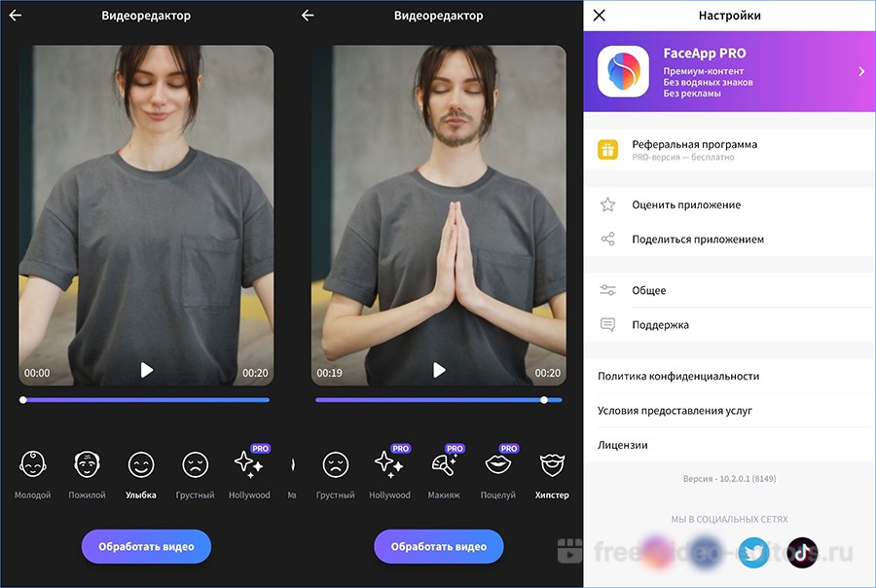The image size is (876, 588).
Task: Tap the middle video preview with beard
Action: pyautogui.click(x=439, y=215)
